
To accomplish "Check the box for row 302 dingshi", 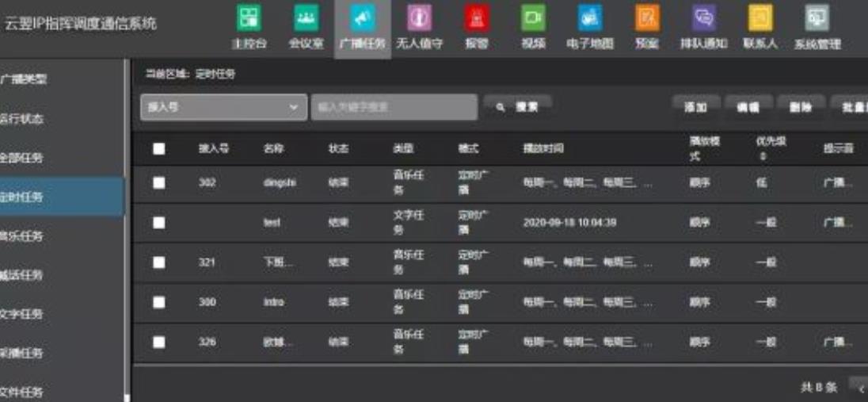I will (159, 183).
